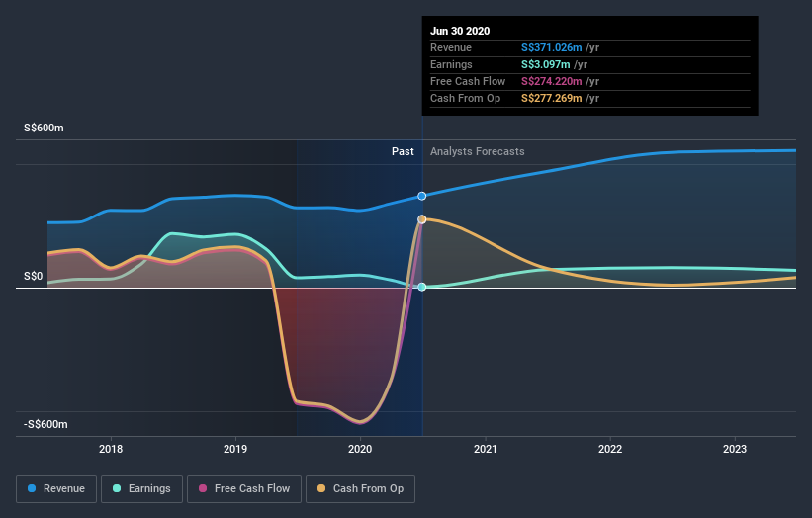
Task: Click the S$600m y-axis label
Action: point(46,129)
